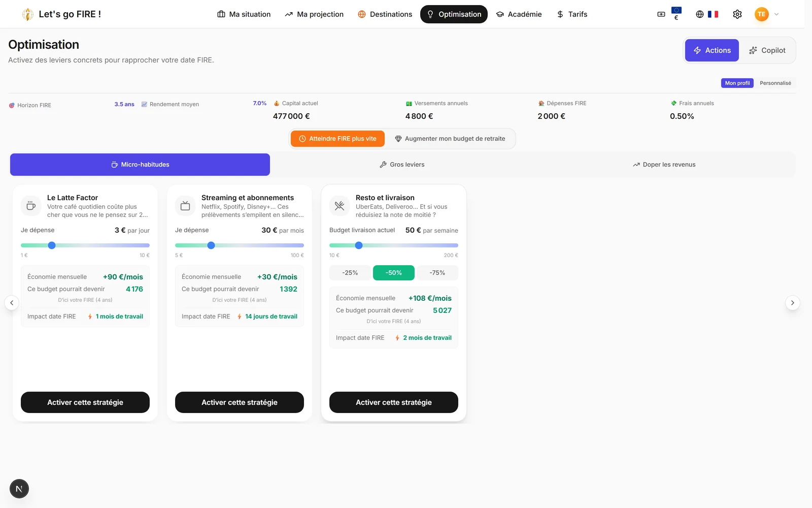Click the +108 €/mois savings figure
The height and width of the screenshot is (508, 812).
tap(430, 298)
